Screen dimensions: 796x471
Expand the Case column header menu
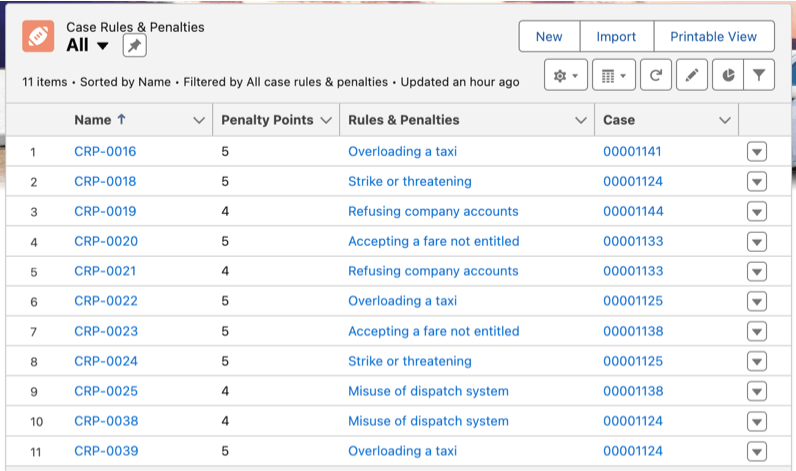[x=725, y=120]
